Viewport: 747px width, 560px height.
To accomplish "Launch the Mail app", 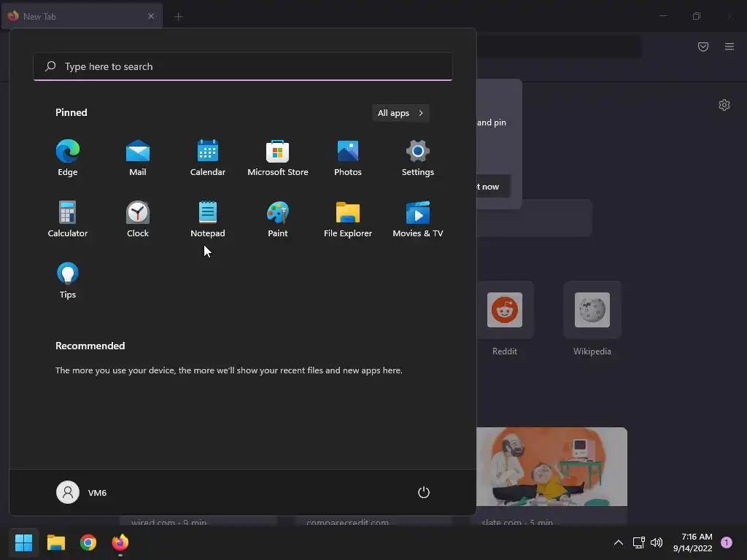I will [x=138, y=158].
